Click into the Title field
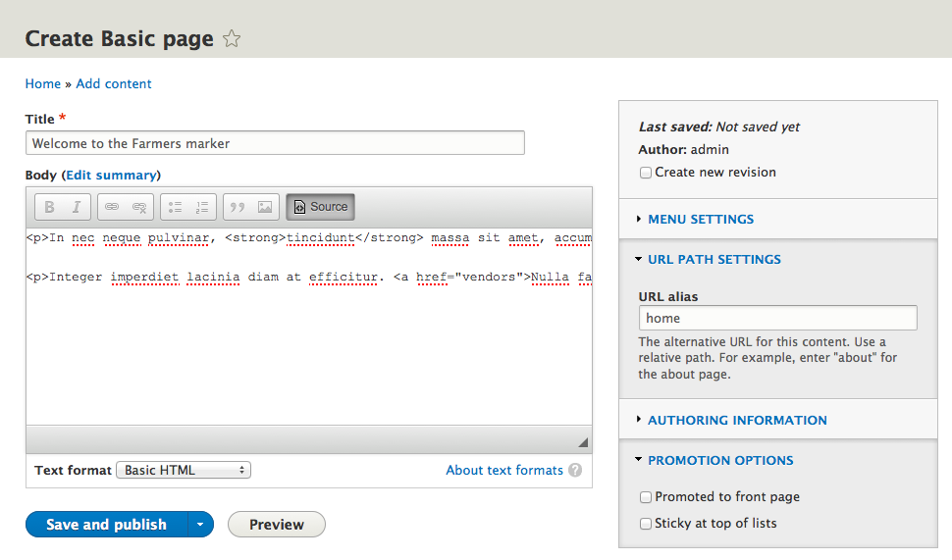The height and width of the screenshot is (560, 952). coord(275,143)
